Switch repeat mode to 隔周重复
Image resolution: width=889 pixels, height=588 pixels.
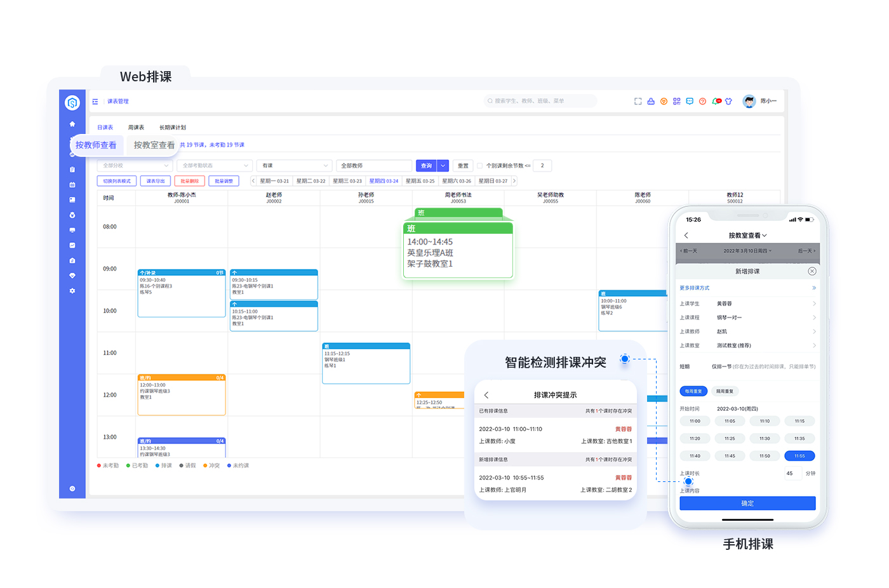tap(725, 391)
